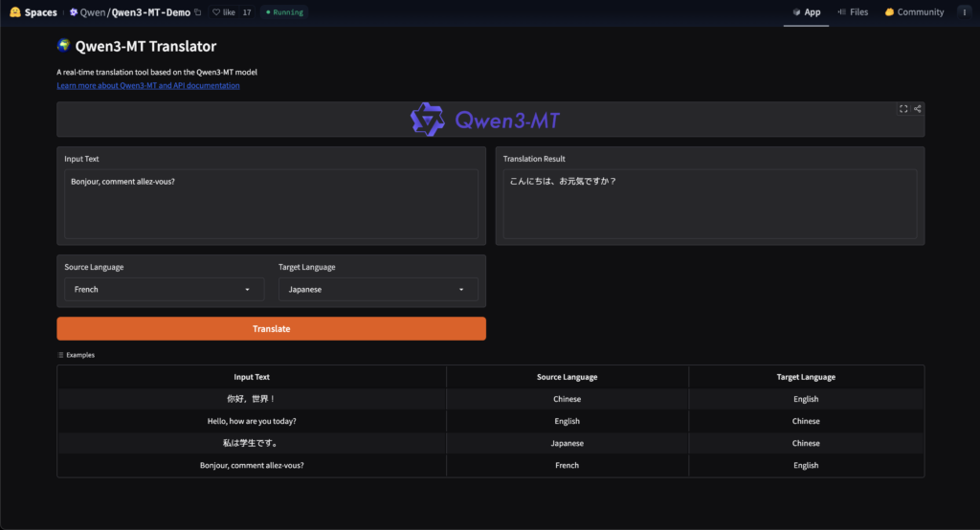The width and height of the screenshot is (980, 530).
Task: Click inside the Input Text box
Action: click(x=271, y=204)
